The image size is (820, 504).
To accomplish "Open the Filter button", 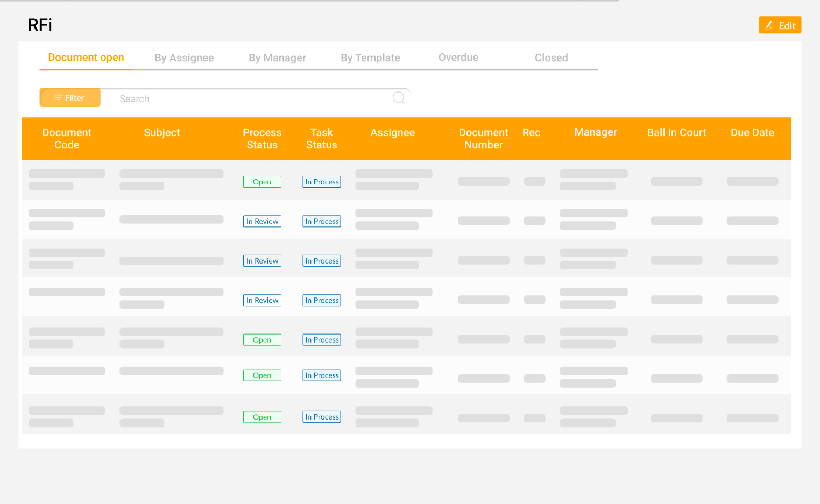I will [70, 98].
